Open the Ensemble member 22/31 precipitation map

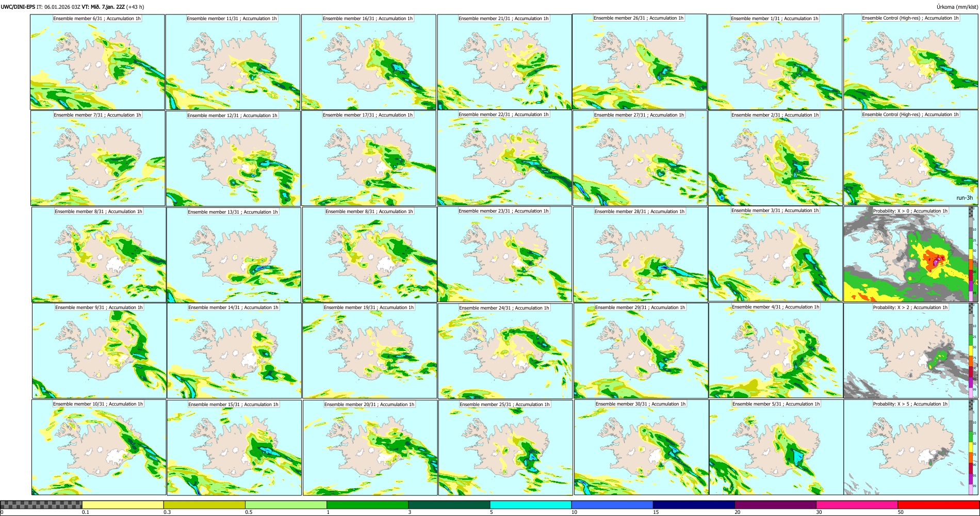pyautogui.click(x=504, y=158)
